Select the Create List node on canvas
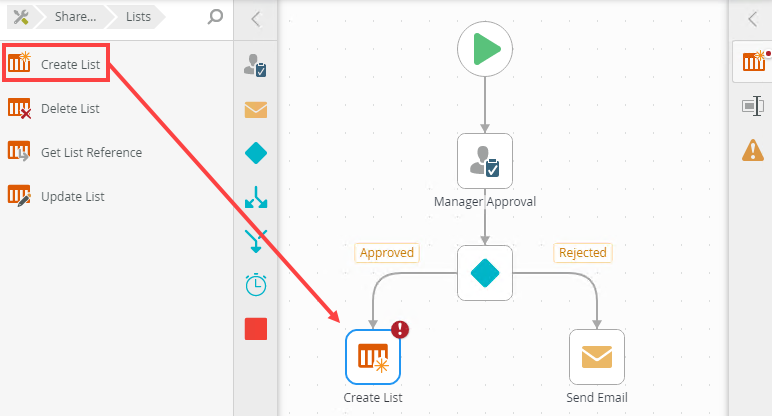Screen dimensions: 772x416 point(373,357)
